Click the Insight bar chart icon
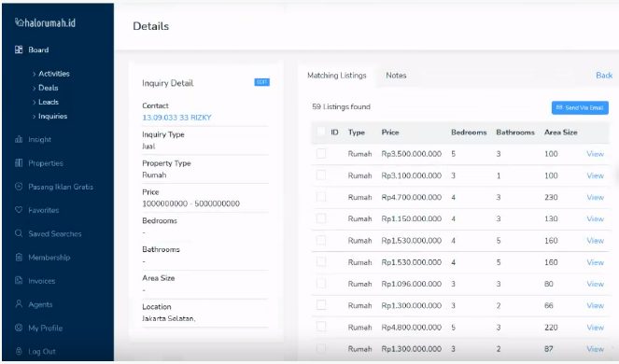Screen dimensions: 619x364 [19, 139]
